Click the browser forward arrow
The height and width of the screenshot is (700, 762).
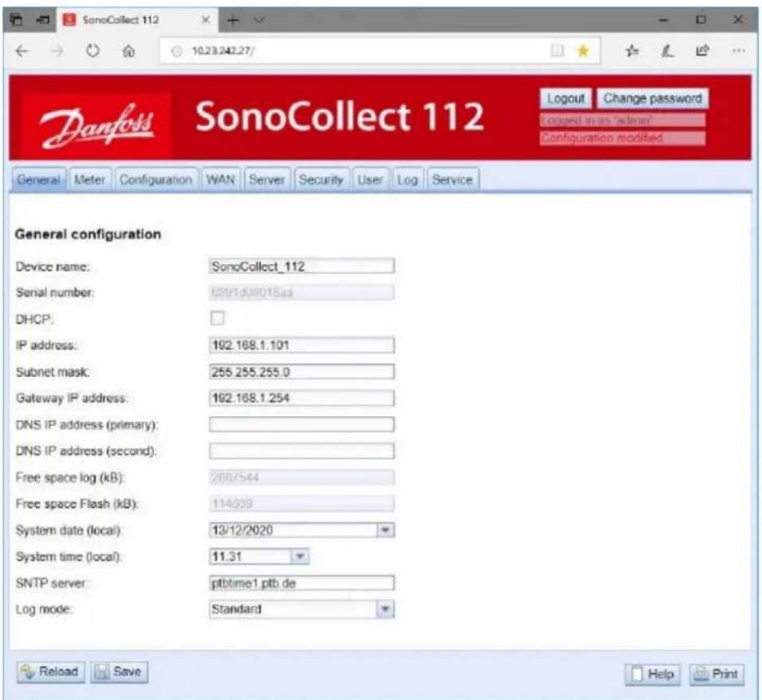coord(58,50)
